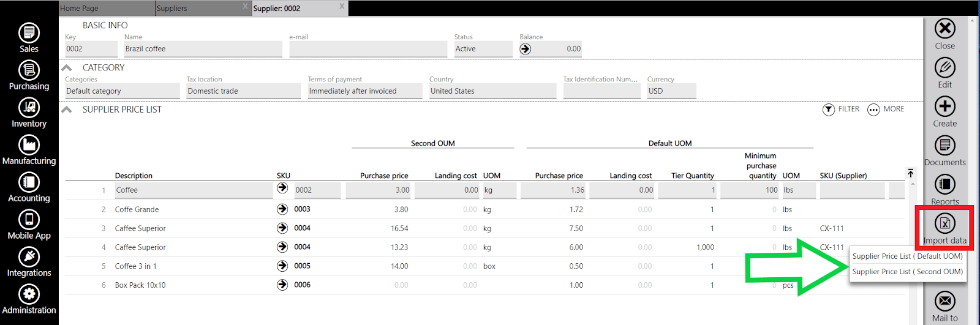Click the empty e-mail field

[368, 49]
